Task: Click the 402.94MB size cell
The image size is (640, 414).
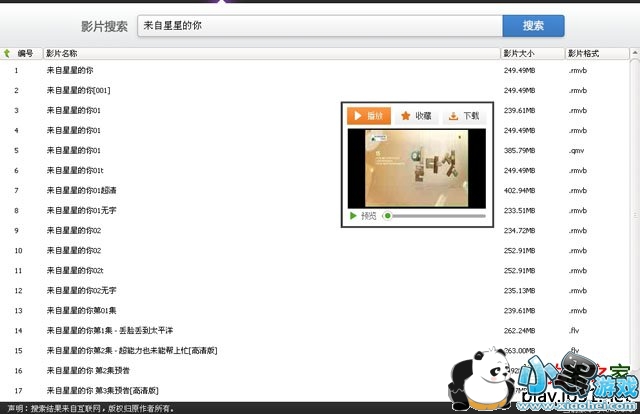Action: pyautogui.click(x=519, y=190)
